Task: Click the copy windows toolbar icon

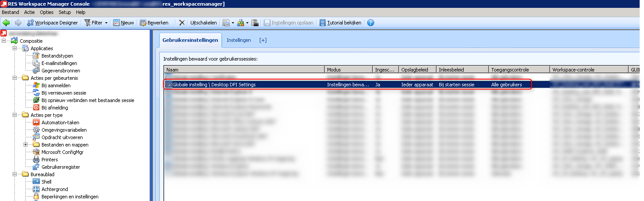Action: tap(226, 23)
